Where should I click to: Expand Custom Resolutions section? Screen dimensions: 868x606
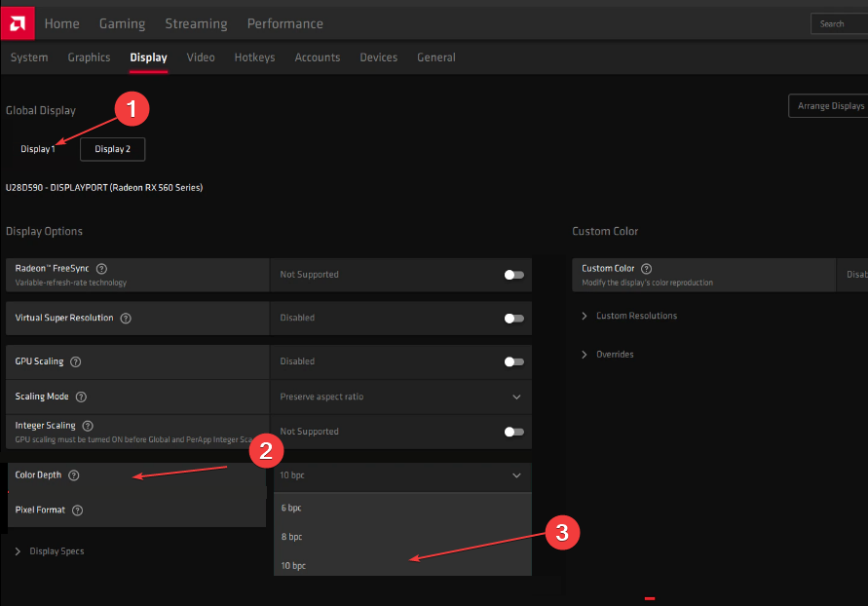pyautogui.click(x=629, y=316)
